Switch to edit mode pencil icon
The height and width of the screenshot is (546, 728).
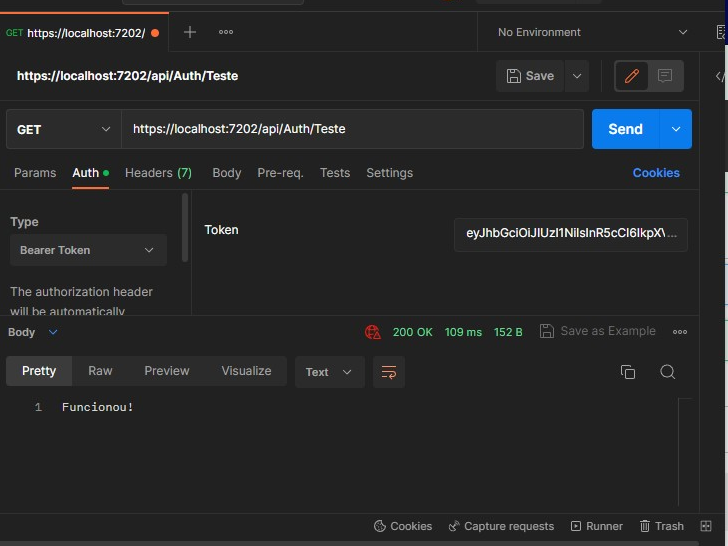click(631, 76)
